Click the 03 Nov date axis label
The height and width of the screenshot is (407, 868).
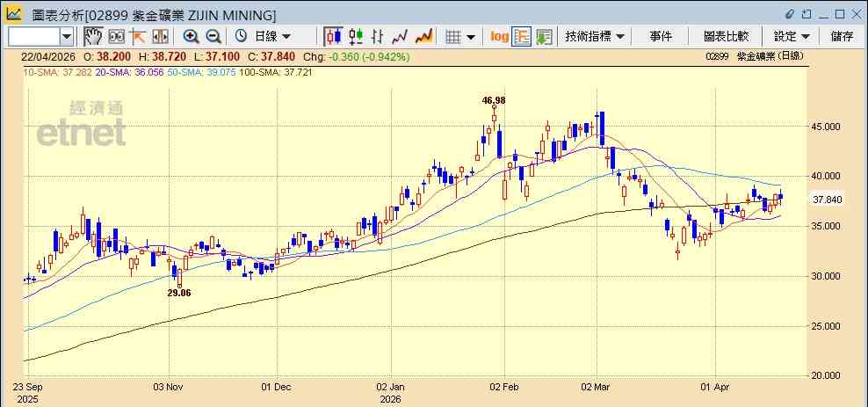click(x=169, y=387)
